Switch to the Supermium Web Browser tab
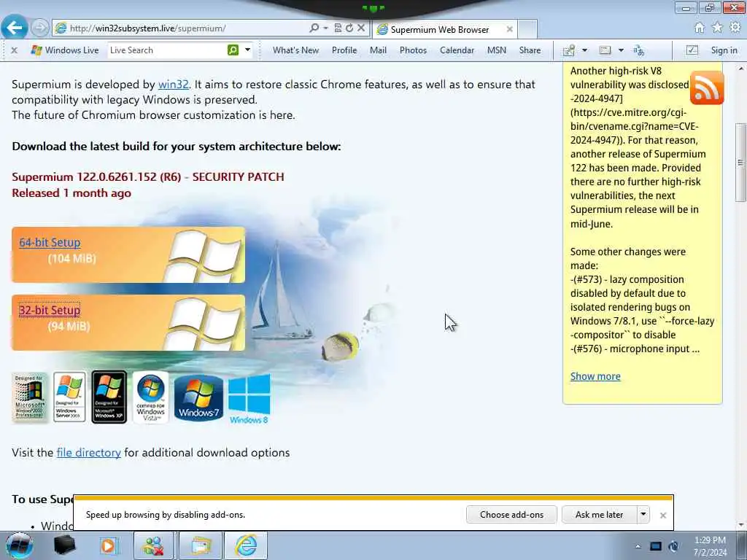 click(x=439, y=29)
